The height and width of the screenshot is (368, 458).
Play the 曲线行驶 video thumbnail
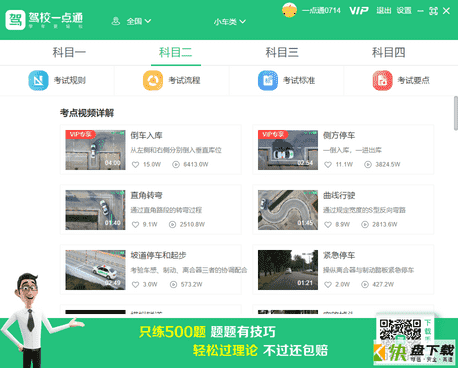(x=288, y=210)
